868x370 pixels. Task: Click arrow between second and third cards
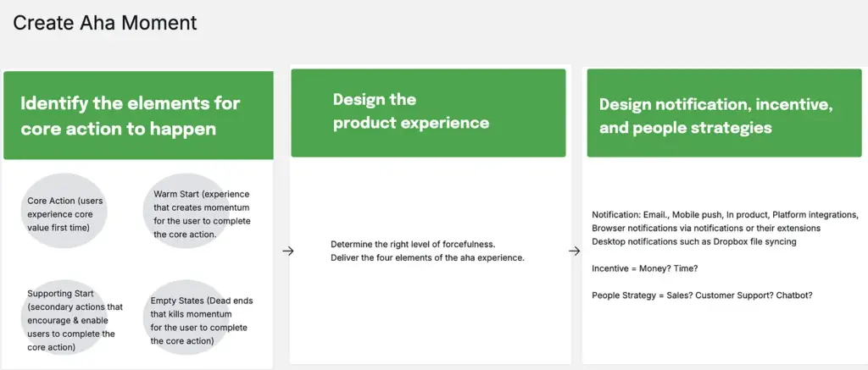tap(576, 250)
